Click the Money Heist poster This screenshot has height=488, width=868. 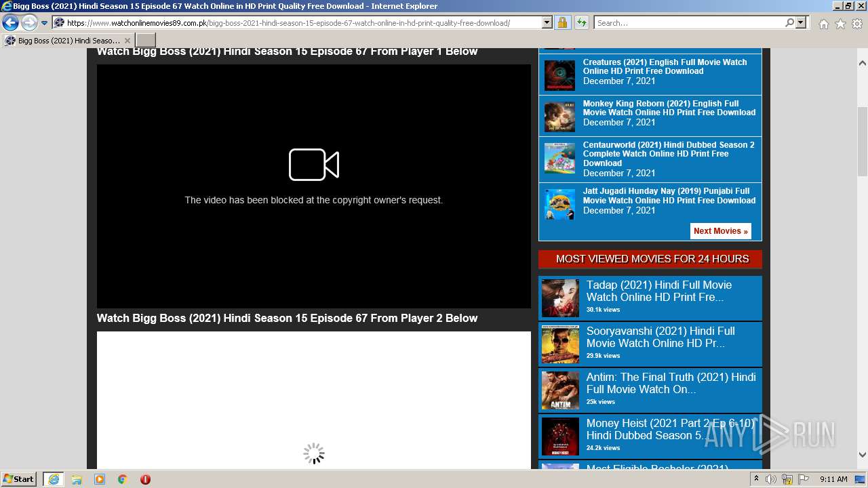(560, 436)
